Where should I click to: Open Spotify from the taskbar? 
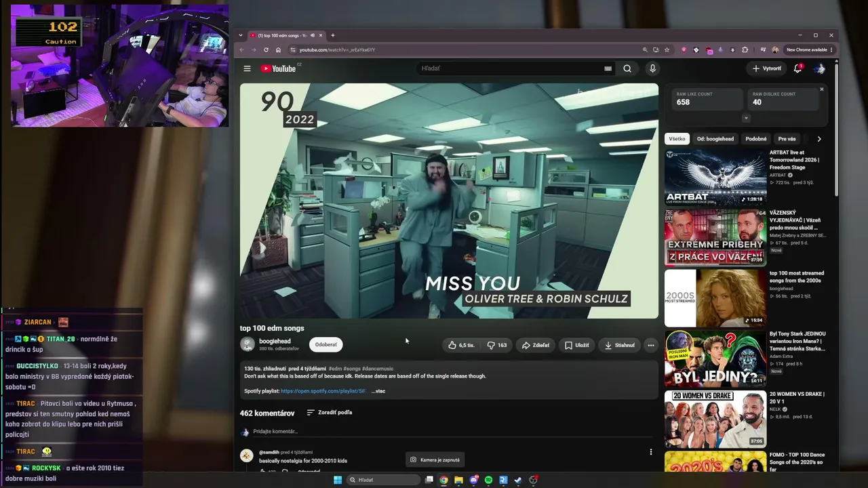[x=488, y=480]
